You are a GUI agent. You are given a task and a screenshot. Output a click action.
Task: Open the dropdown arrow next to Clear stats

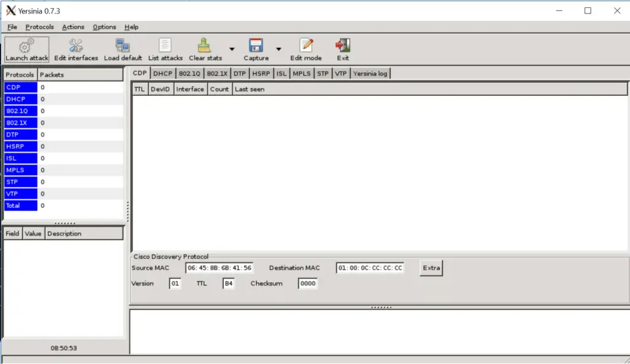[231, 48]
